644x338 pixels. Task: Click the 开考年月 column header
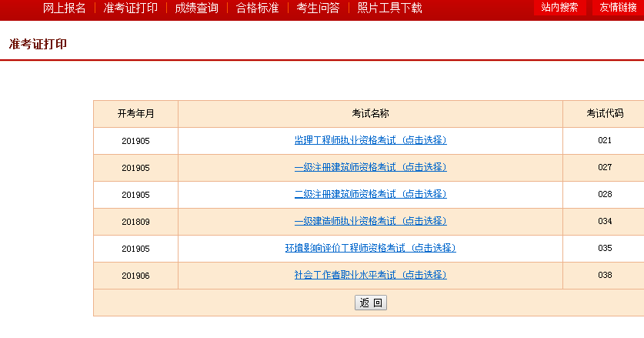[135, 113]
